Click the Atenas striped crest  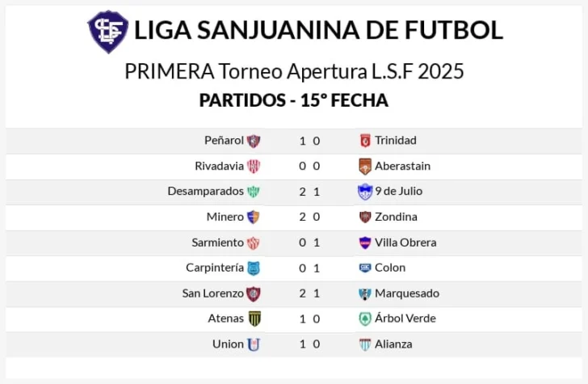(x=254, y=319)
